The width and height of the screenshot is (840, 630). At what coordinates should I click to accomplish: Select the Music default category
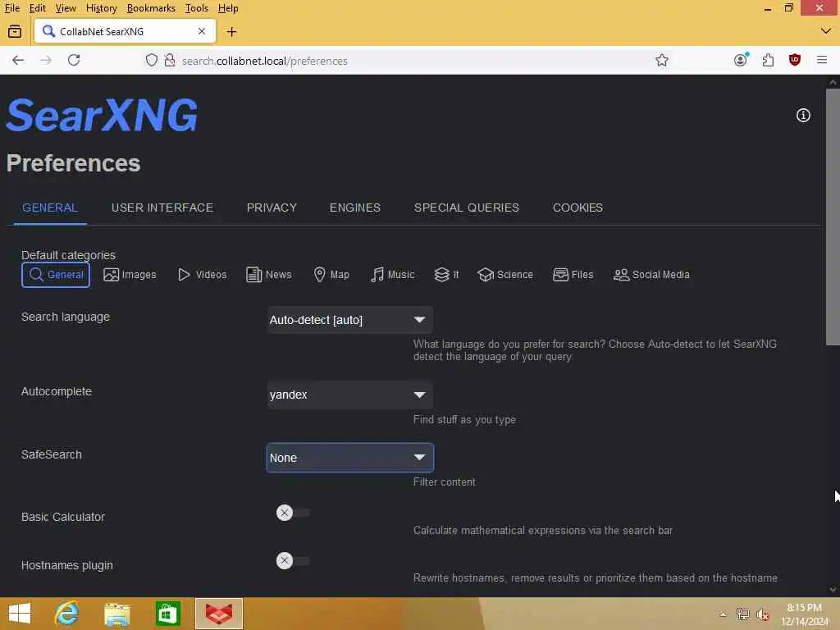[393, 275]
